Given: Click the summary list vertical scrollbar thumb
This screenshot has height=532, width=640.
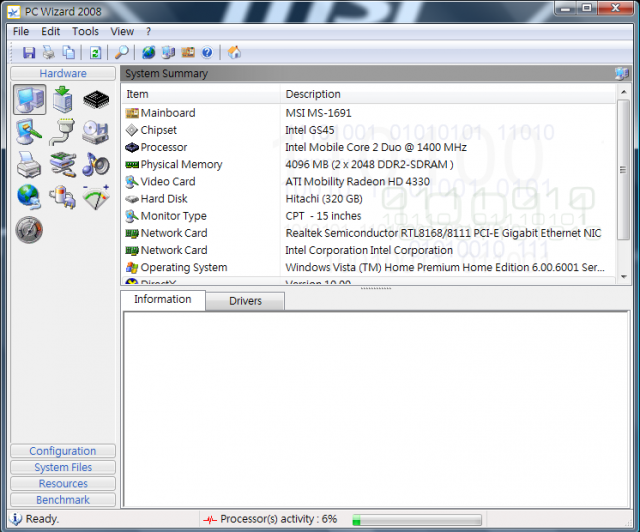Looking at the screenshot, I should tap(623, 169).
